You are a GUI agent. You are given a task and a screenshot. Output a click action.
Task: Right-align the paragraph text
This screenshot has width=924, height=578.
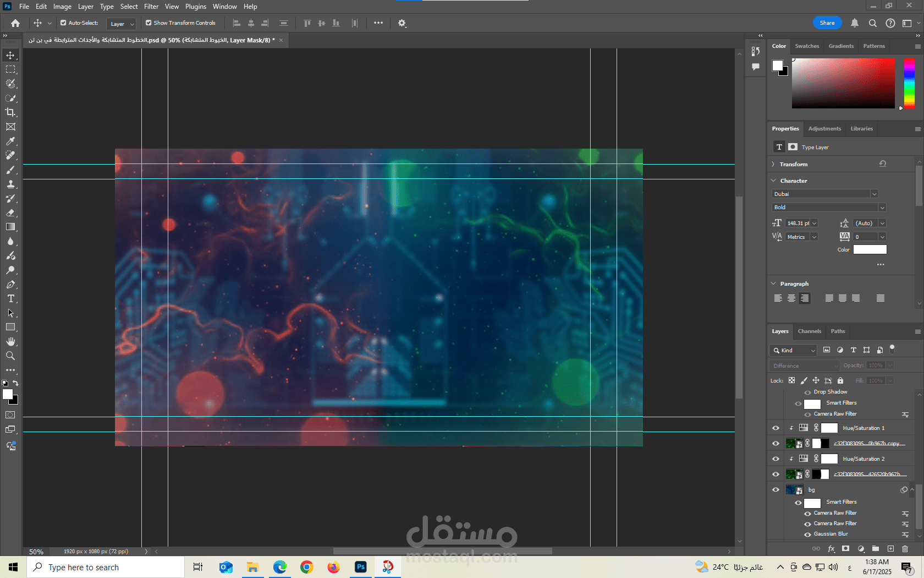click(805, 298)
